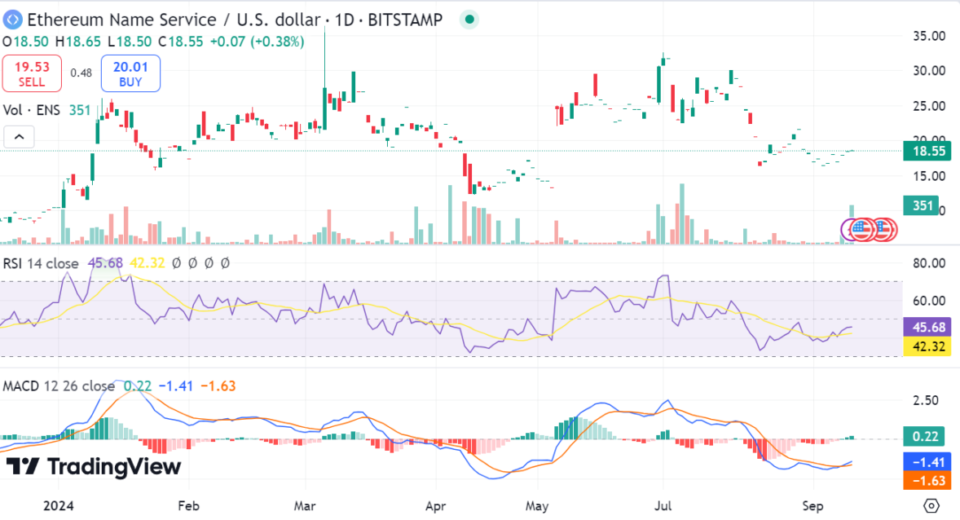960x520 pixels.
Task: Click the 20.01 BUY button
Action: pyautogui.click(x=130, y=73)
